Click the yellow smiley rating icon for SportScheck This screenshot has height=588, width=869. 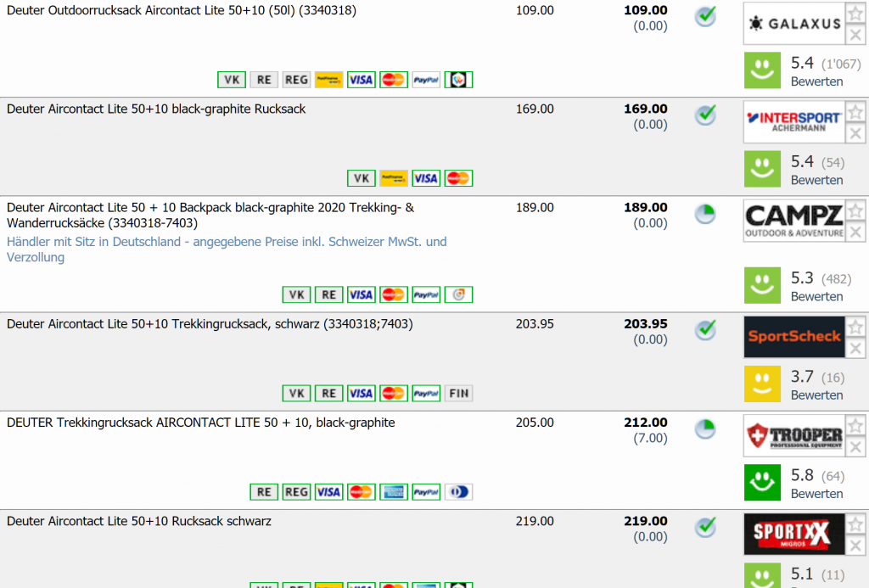pyautogui.click(x=762, y=383)
